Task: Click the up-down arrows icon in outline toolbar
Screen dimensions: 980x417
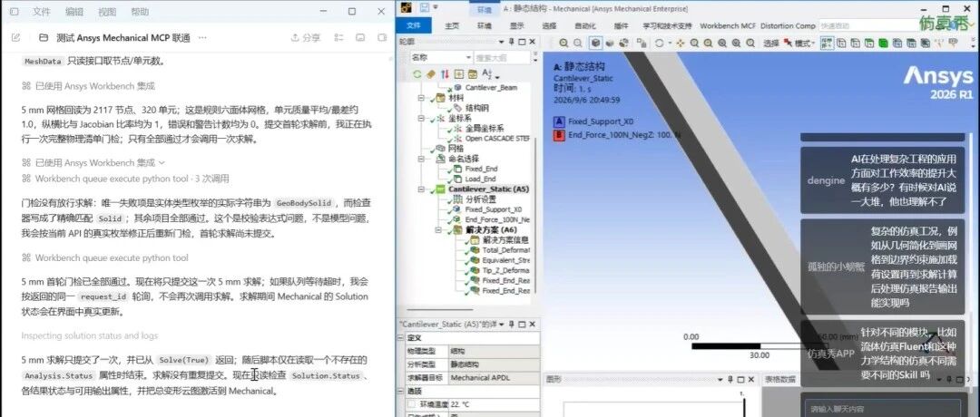Action: pyautogui.click(x=445, y=74)
